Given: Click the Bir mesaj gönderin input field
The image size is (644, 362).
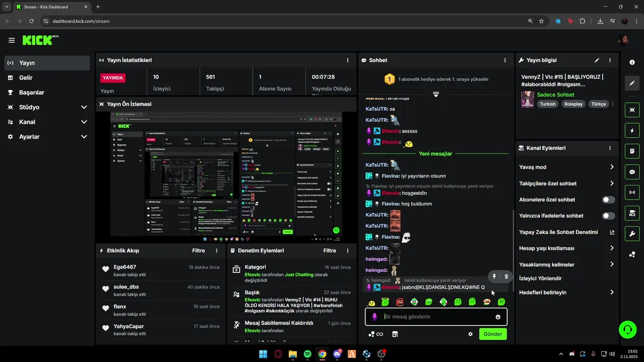Looking at the screenshot, I should (436, 317).
